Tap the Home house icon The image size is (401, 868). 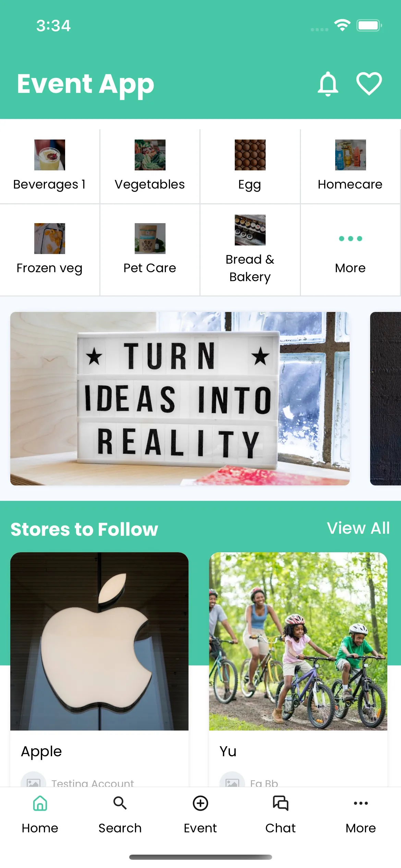pos(40,803)
